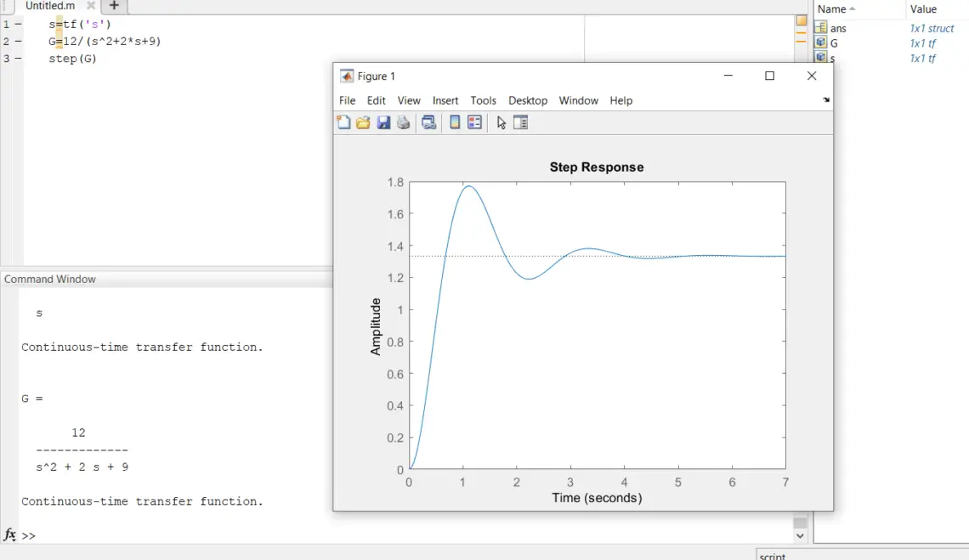This screenshot has width=969, height=560.
Task: Select variable G in the Workspace
Action: [835, 43]
